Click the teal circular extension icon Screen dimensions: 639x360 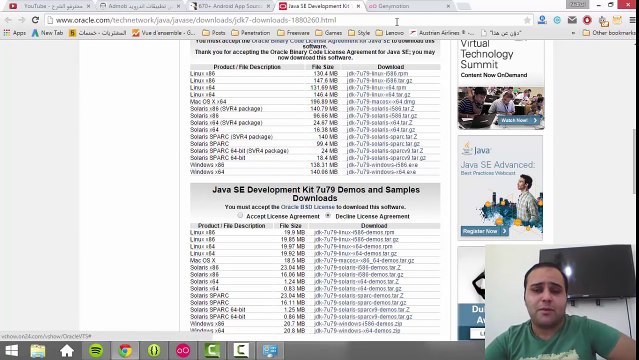[x=557, y=20]
